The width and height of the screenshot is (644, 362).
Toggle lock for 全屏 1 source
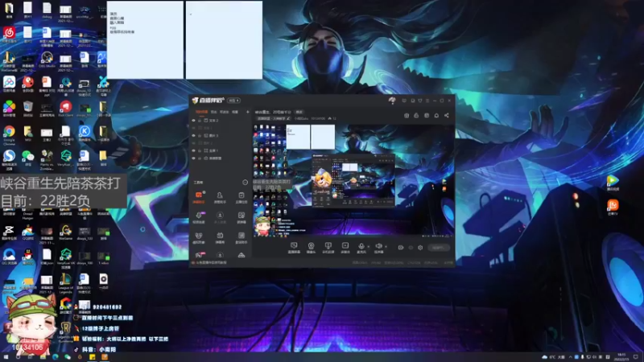click(200, 150)
